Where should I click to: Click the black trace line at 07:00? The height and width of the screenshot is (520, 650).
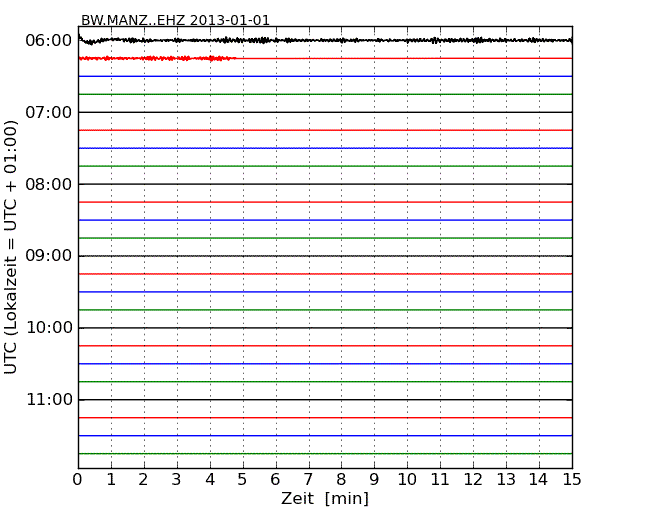[325, 112]
